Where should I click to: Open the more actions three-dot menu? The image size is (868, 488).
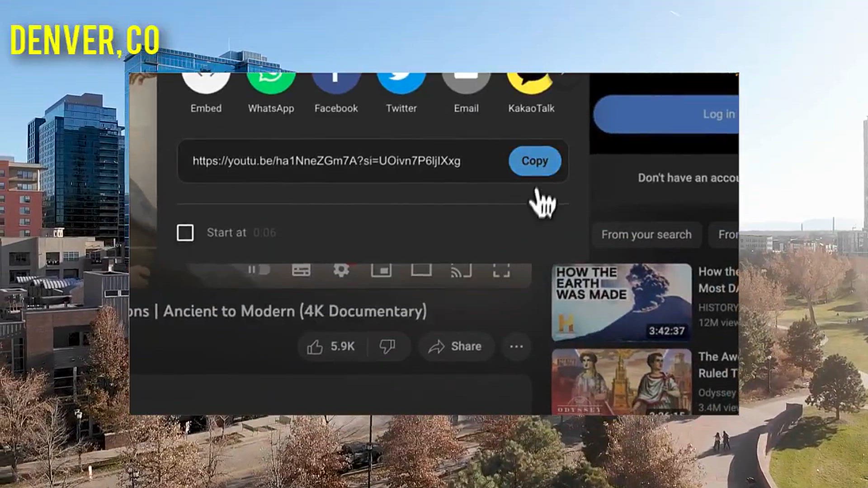[516, 347]
